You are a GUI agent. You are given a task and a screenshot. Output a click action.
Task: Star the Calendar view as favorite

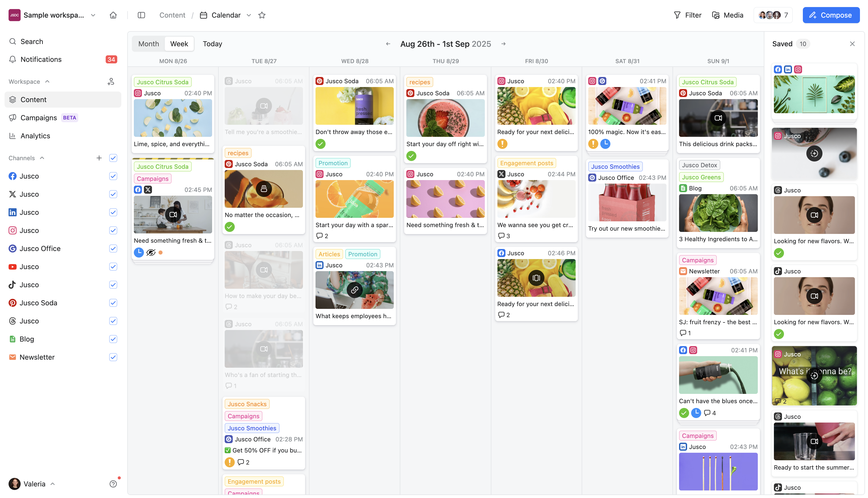[262, 15]
